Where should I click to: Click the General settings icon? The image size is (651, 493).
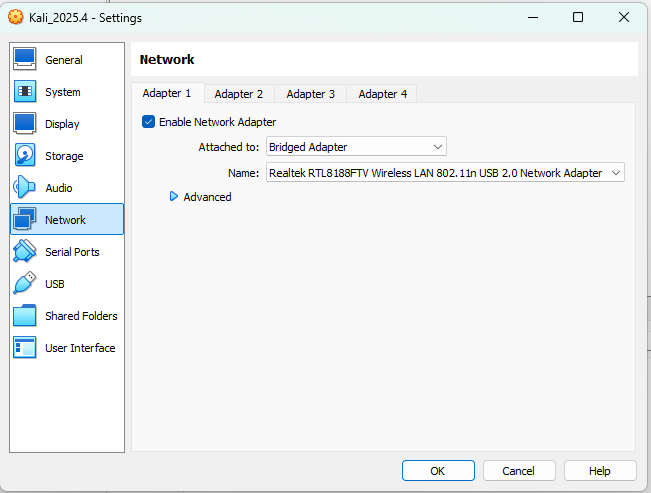point(25,60)
